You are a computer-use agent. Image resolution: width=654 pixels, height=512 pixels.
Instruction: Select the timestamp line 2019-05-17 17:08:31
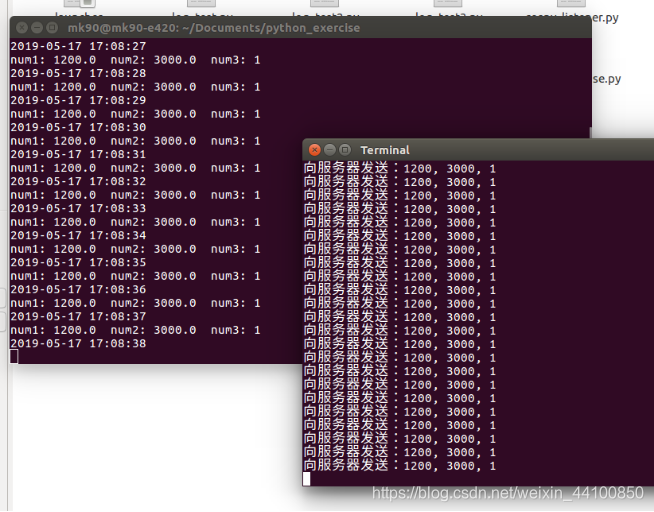pyautogui.click(x=78, y=154)
